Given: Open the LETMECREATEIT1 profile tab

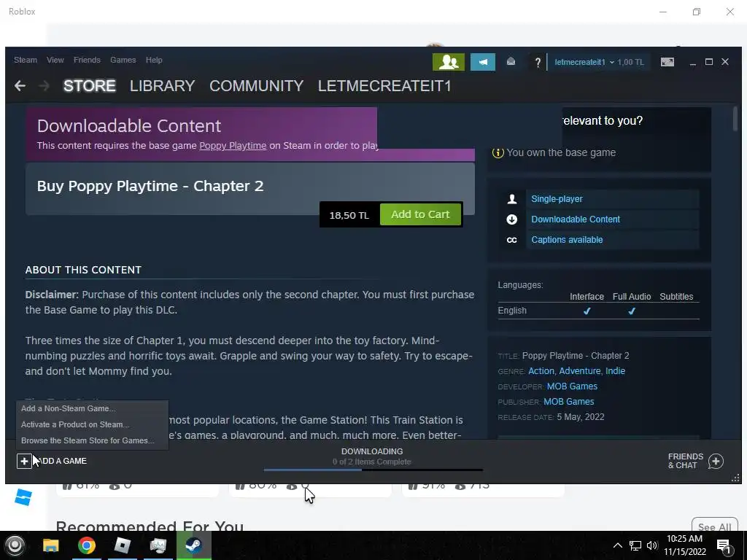Looking at the screenshot, I should point(384,86).
